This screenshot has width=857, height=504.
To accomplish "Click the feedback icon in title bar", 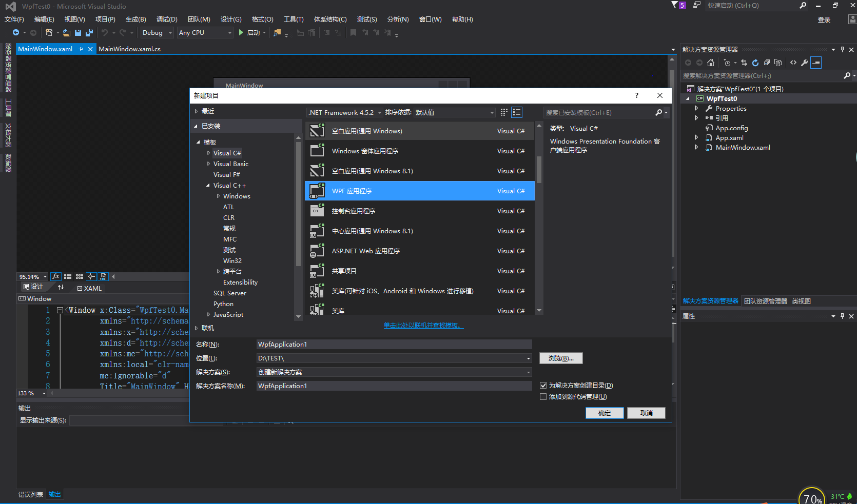I will 696,5.
